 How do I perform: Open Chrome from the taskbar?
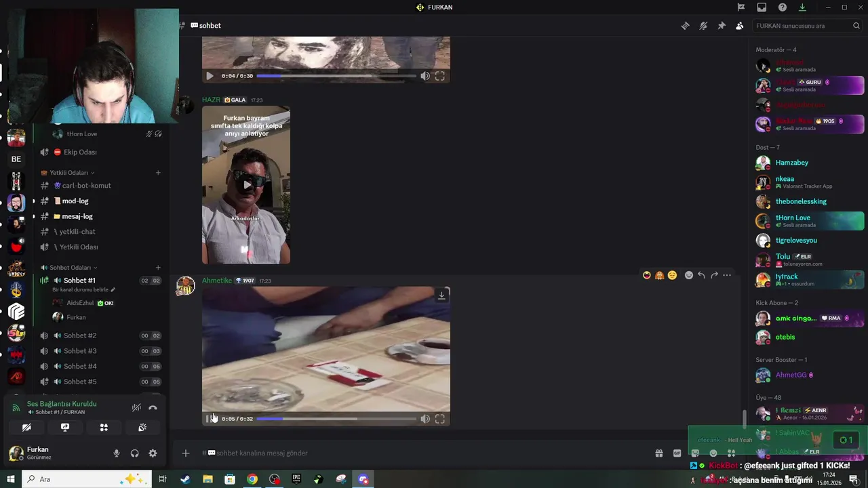(252, 479)
